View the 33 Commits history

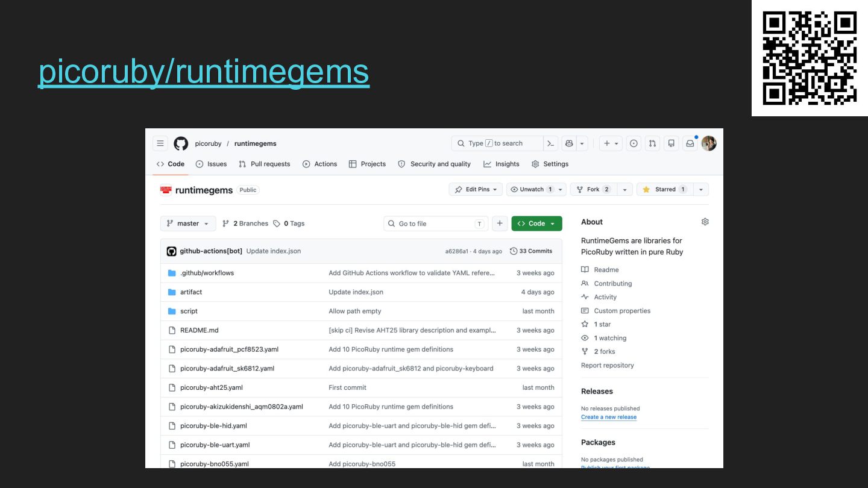(x=531, y=251)
